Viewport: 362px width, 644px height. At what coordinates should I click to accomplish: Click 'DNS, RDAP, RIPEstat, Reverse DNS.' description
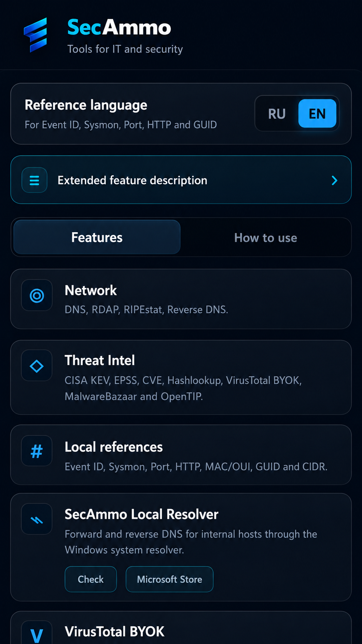coord(147,310)
